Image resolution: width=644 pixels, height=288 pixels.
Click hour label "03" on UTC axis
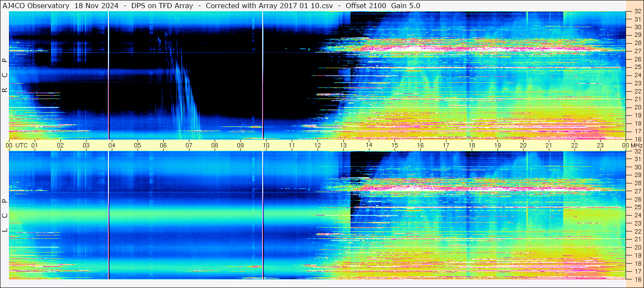86,146
